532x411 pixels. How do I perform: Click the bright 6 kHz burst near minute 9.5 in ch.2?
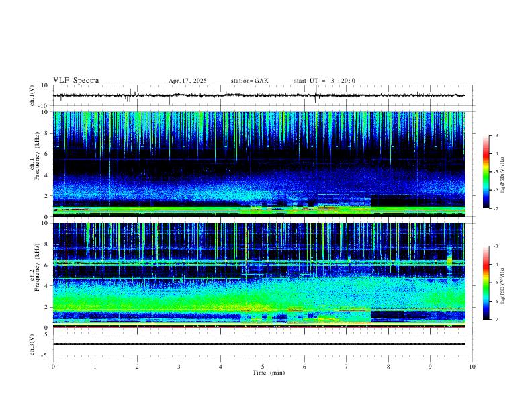pos(449,261)
